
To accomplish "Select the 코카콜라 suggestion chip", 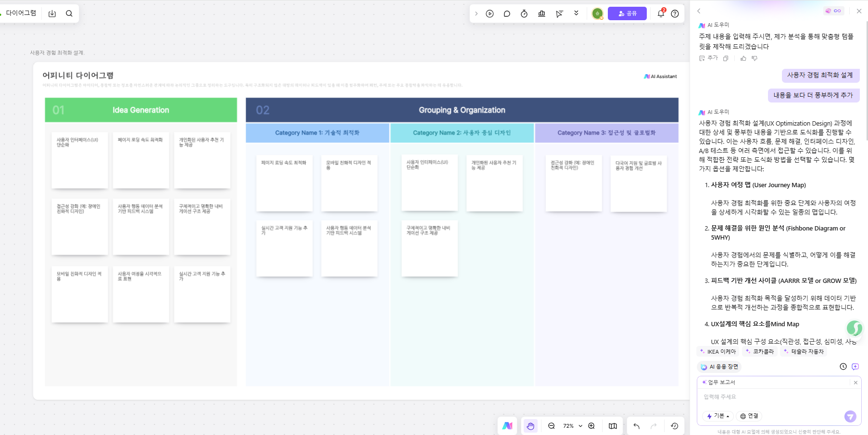I will tap(759, 351).
